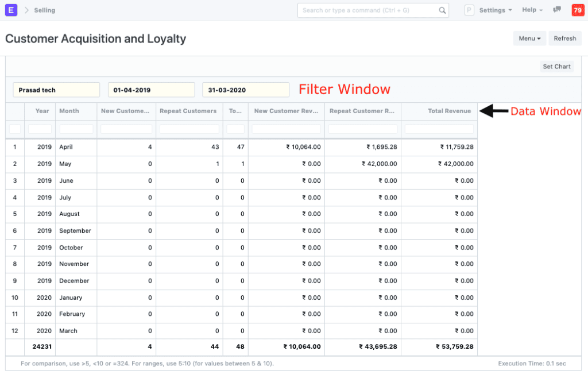This screenshot has width=588, height=374.
Task: Click the Total Revenue column filter box
Action: click(439, 129)
